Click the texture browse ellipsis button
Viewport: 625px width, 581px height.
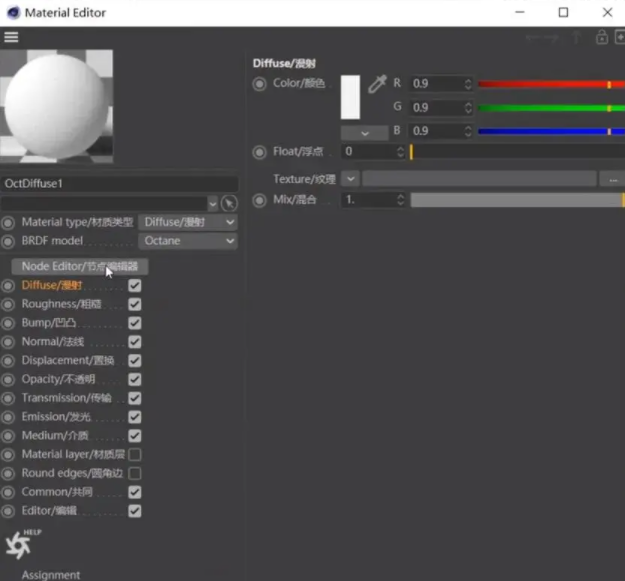pos(611,179)
